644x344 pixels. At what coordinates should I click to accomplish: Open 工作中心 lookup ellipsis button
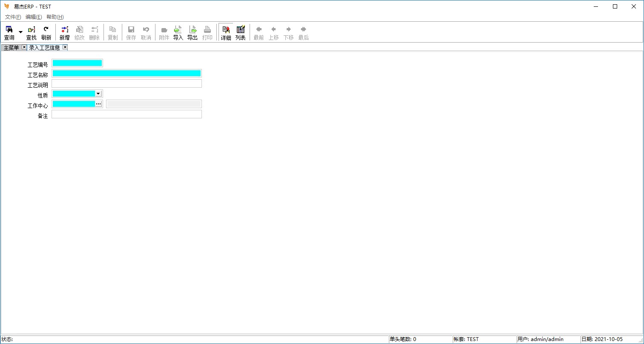(x=98, y=104)
